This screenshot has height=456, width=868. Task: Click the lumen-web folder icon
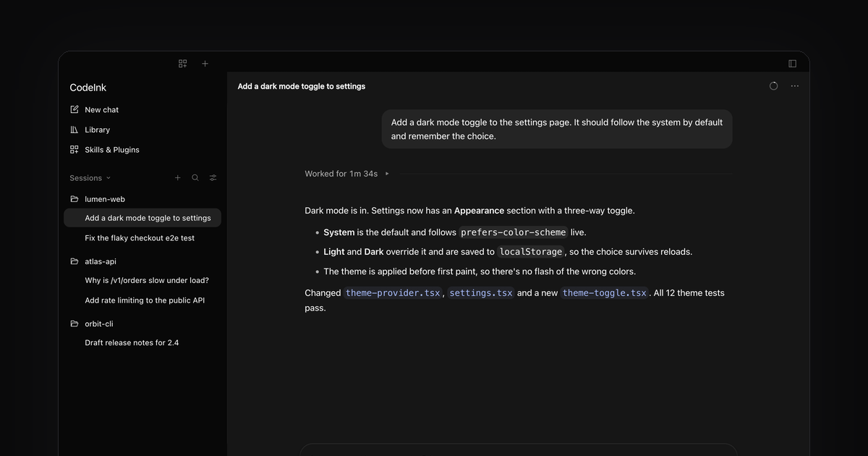[75, 199]
